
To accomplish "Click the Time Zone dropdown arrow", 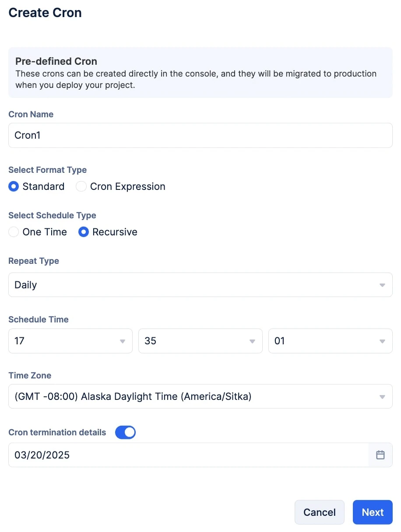I will [382, 397].
